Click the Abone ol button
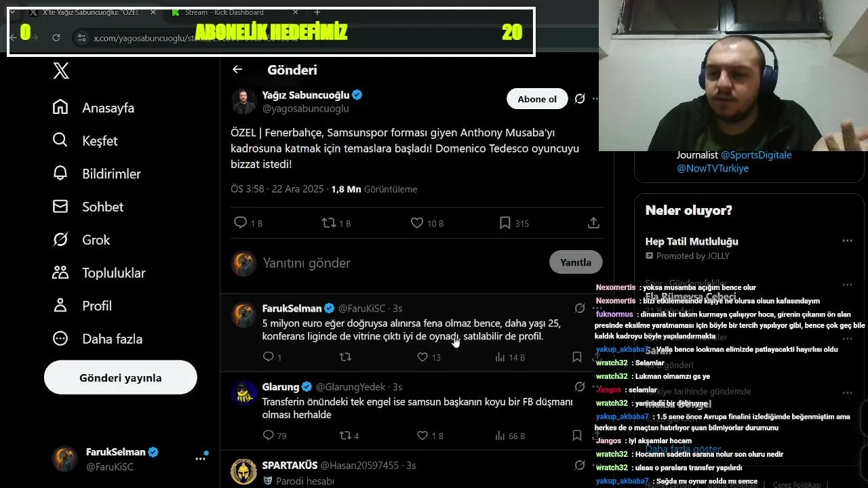 537,99
